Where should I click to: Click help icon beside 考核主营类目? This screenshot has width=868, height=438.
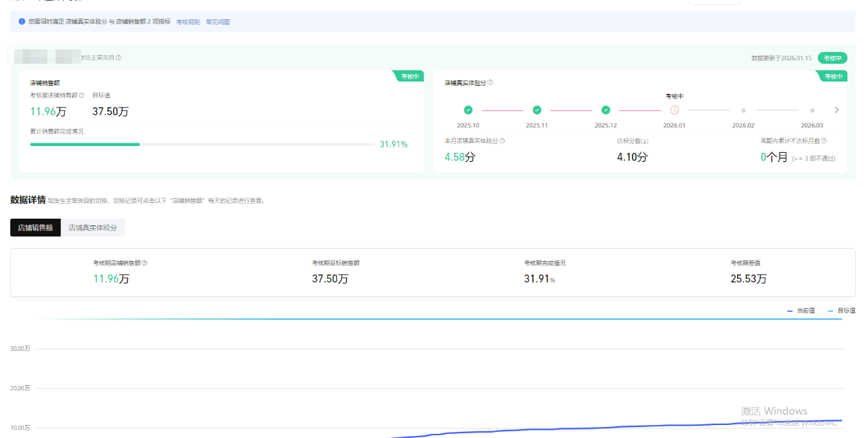pos(119,58)
